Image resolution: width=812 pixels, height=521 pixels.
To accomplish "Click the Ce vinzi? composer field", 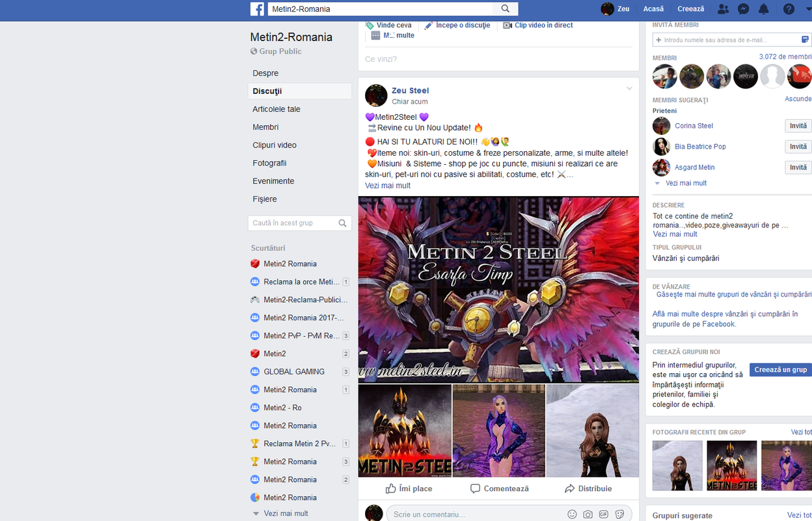I will coord(498,59).
